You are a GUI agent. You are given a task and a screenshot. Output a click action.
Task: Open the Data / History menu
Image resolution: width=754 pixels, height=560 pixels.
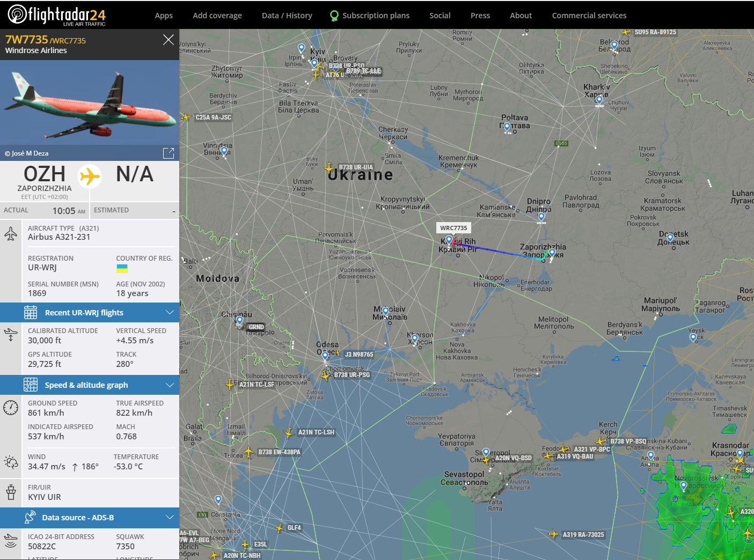click(x=287, y=16)
